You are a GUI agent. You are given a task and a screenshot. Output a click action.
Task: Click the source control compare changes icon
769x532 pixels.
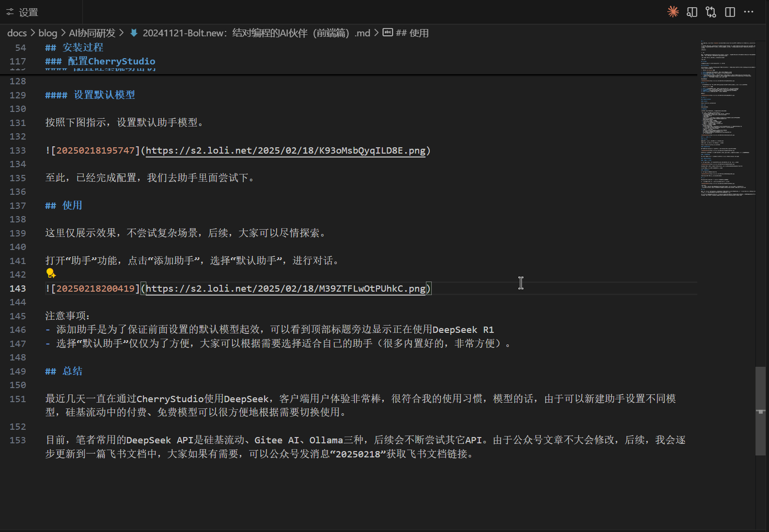pos(711,12)
